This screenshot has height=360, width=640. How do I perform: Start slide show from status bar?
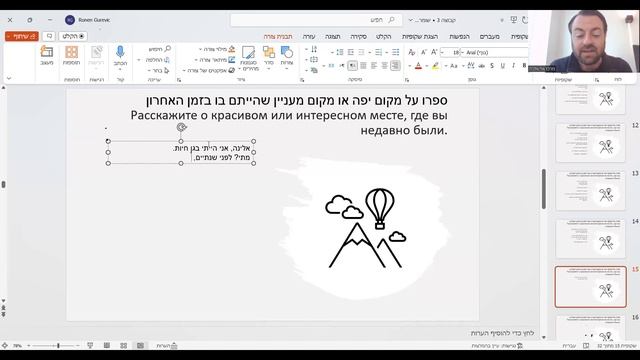[90, 346]
